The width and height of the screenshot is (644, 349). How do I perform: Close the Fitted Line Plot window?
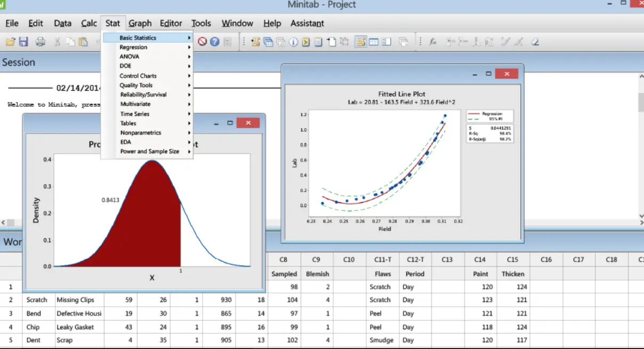point(506,74)
